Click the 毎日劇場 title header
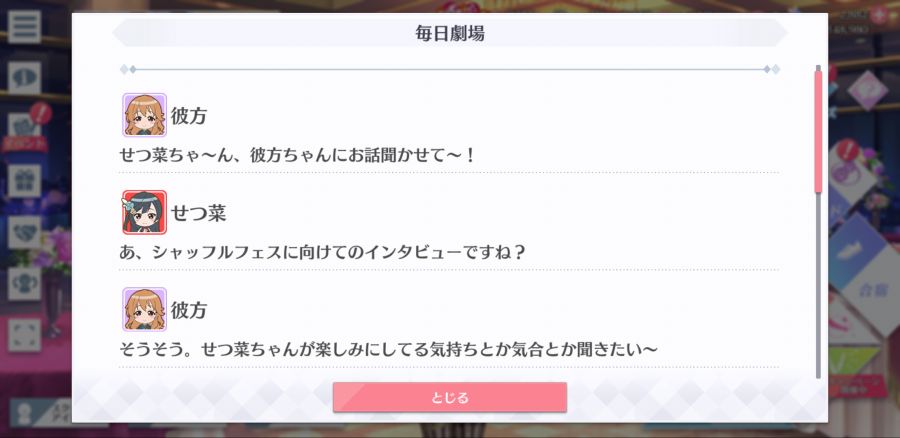The height and width of the screenshot is (438, 900). click(450, 33)
